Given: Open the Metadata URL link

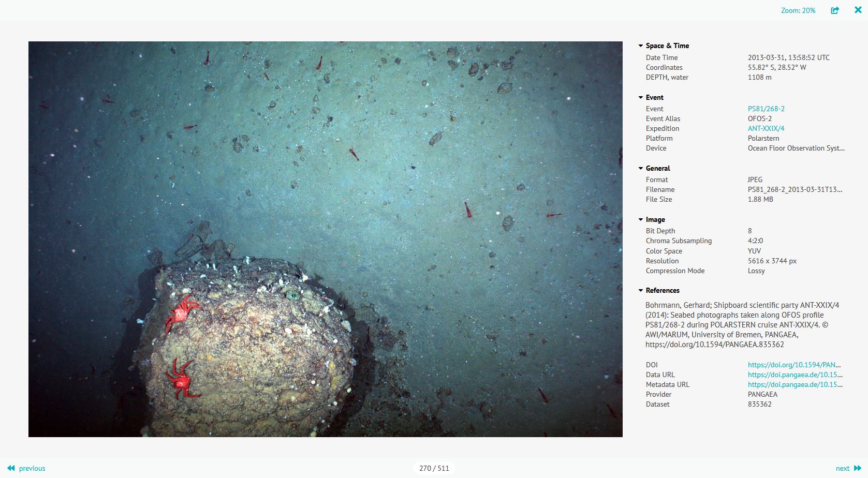Looking at the screenshot, I should pyautogui.click(x=793, y=384).
